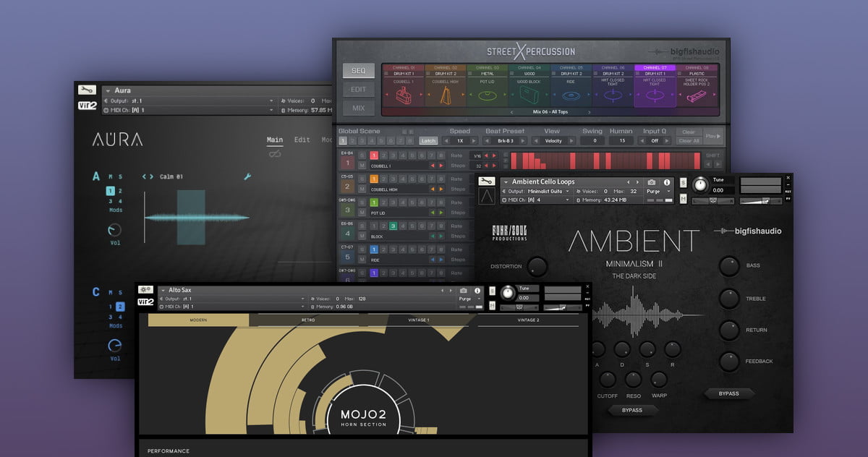Switch to the Edit tab in Aura
868x457 pixels.
click(302, 140)
